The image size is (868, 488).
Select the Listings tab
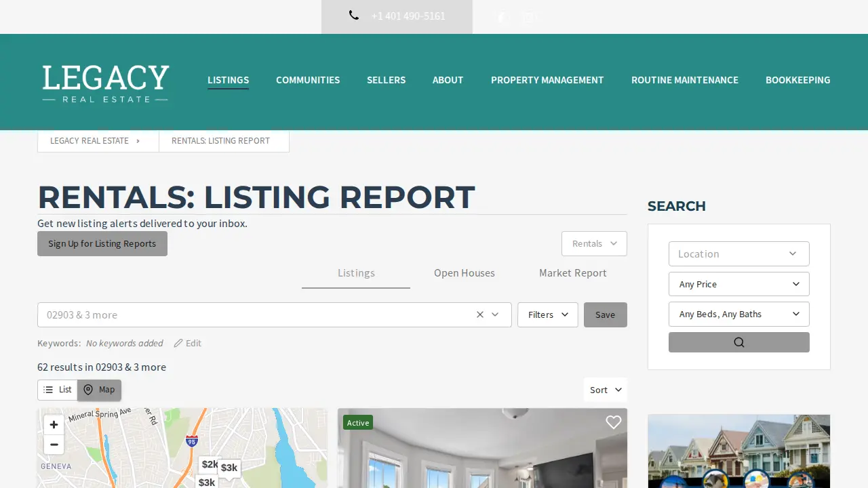coord(356,273)
